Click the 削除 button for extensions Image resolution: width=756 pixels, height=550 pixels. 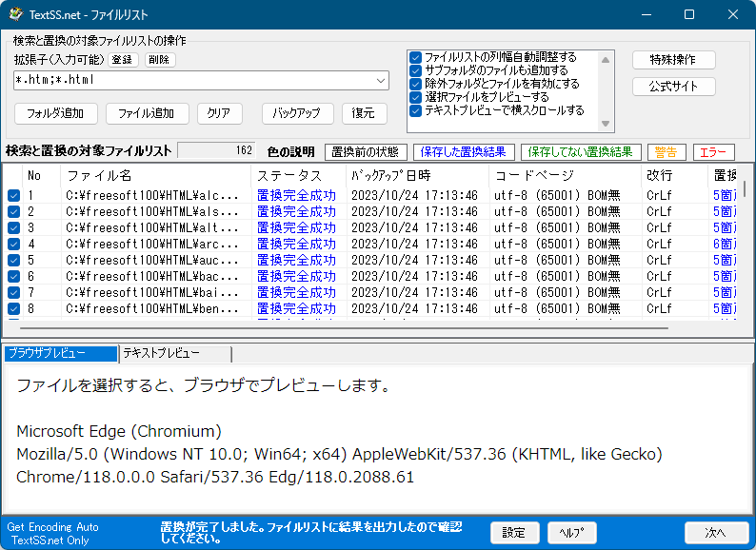(x=160, y=60)
